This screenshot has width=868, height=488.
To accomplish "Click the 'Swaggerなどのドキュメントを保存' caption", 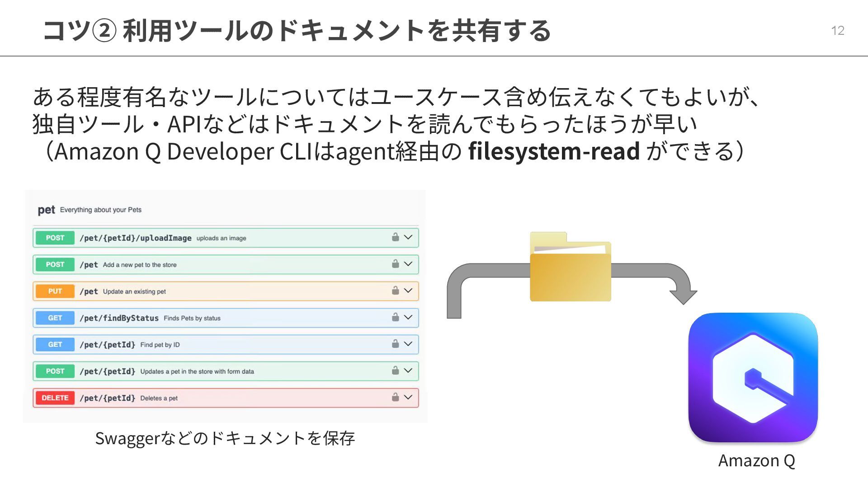I will coord(225,438).
